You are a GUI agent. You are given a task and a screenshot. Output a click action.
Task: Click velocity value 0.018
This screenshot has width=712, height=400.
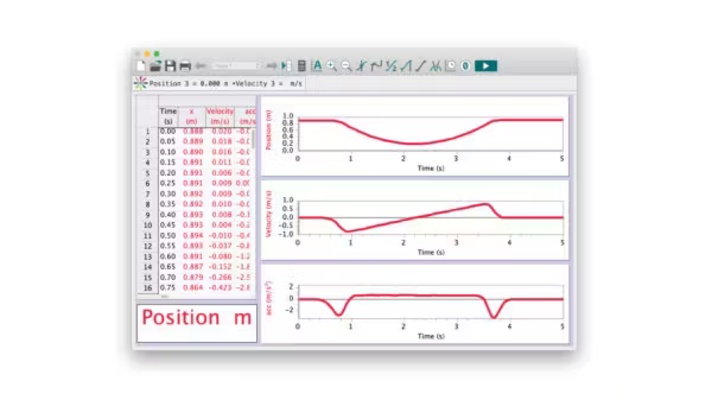click(x=222, y=142)
